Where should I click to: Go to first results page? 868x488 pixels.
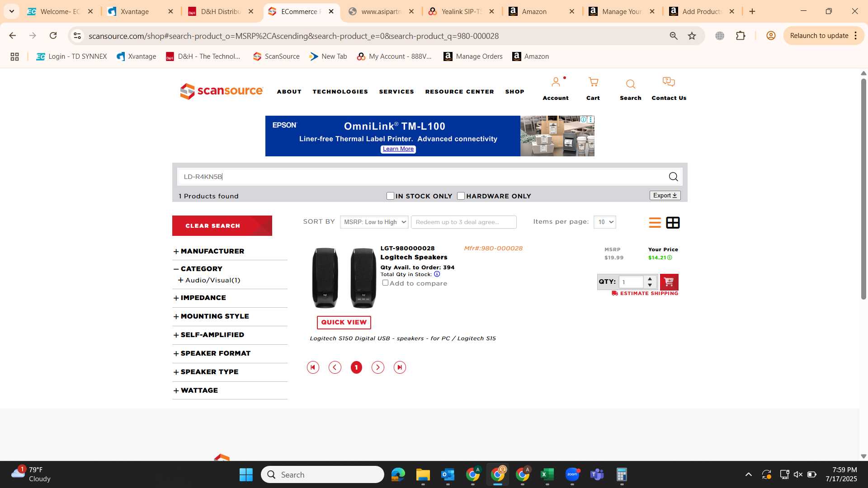point(313,367)
